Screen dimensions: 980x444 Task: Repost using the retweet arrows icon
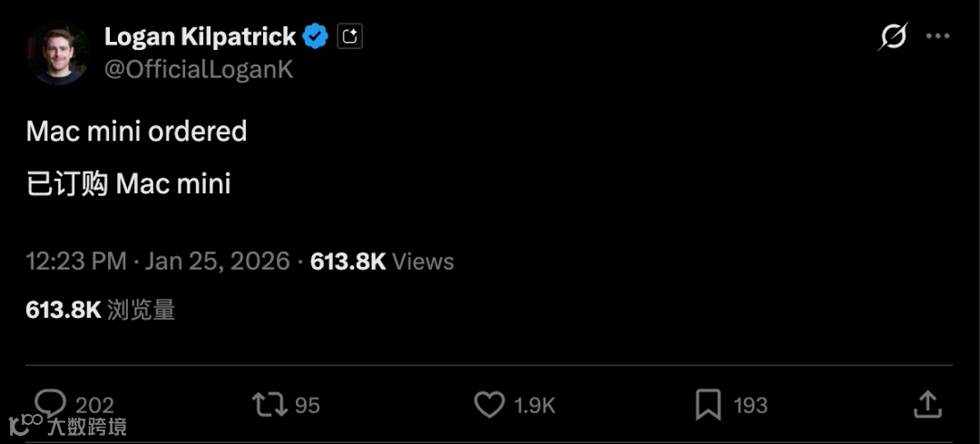coord(269,404)
